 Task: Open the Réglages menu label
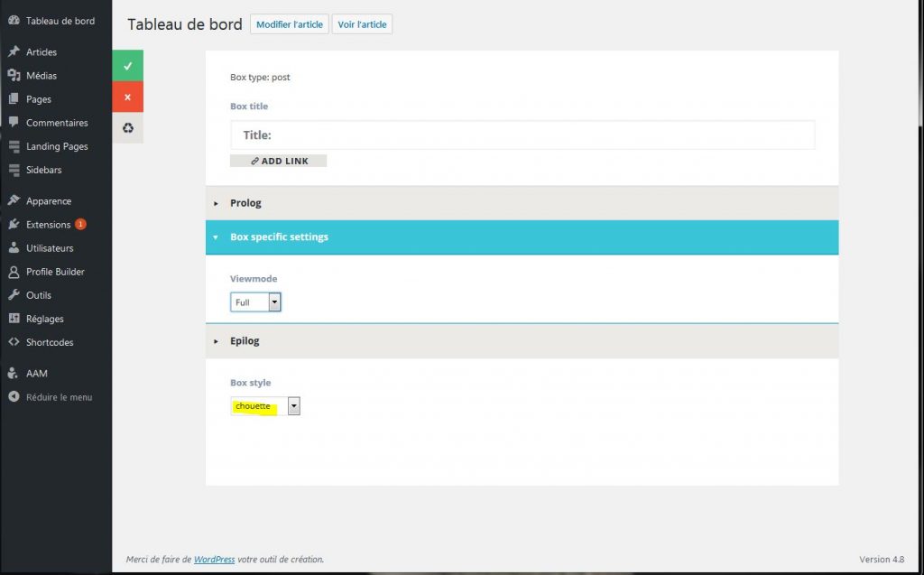click(44, 319)
